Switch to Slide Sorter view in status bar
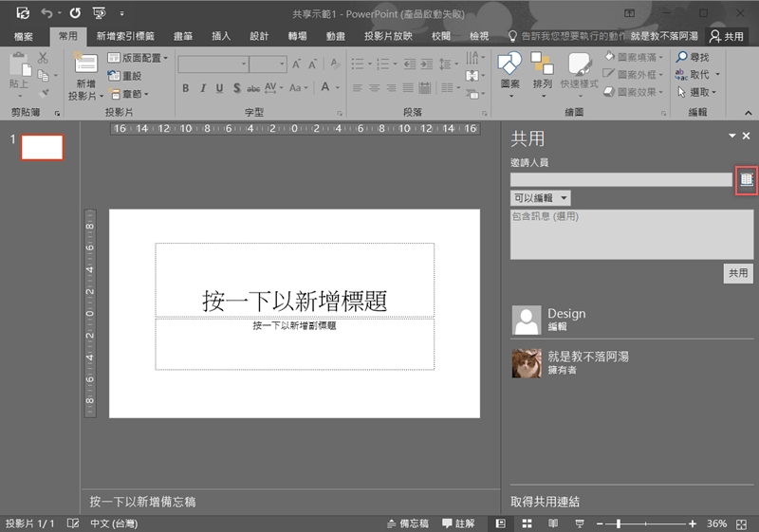 [526, 523]
